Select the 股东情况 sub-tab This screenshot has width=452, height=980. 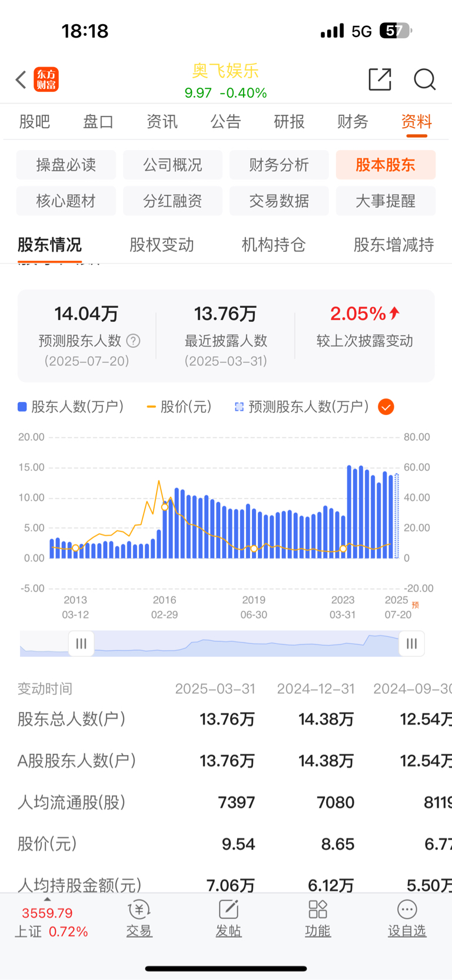tap(49, 245)
